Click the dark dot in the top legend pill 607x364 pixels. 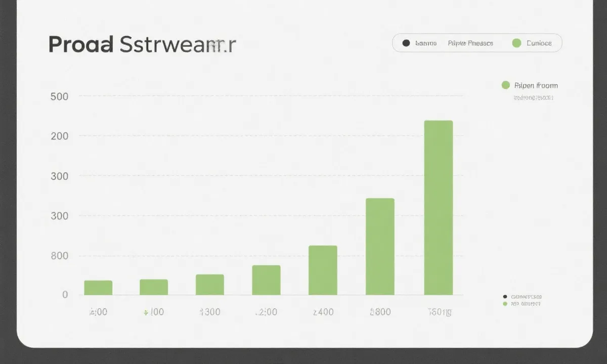click(406, 43)
